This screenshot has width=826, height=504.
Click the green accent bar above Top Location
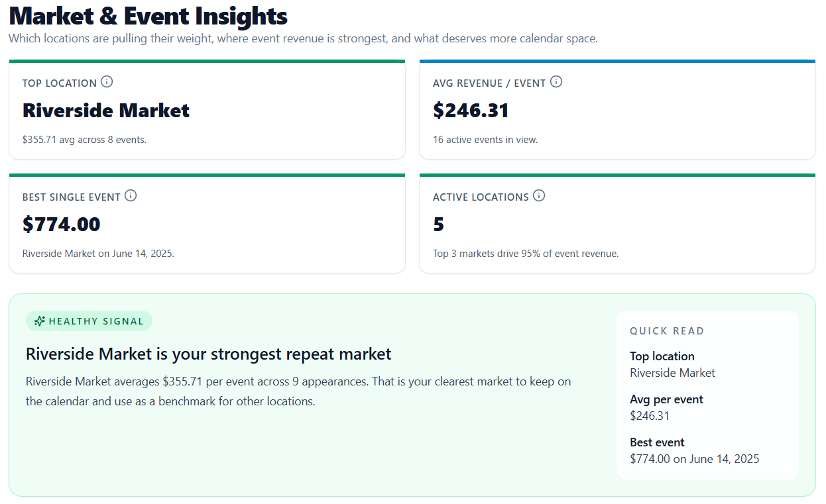pos(206,60)
